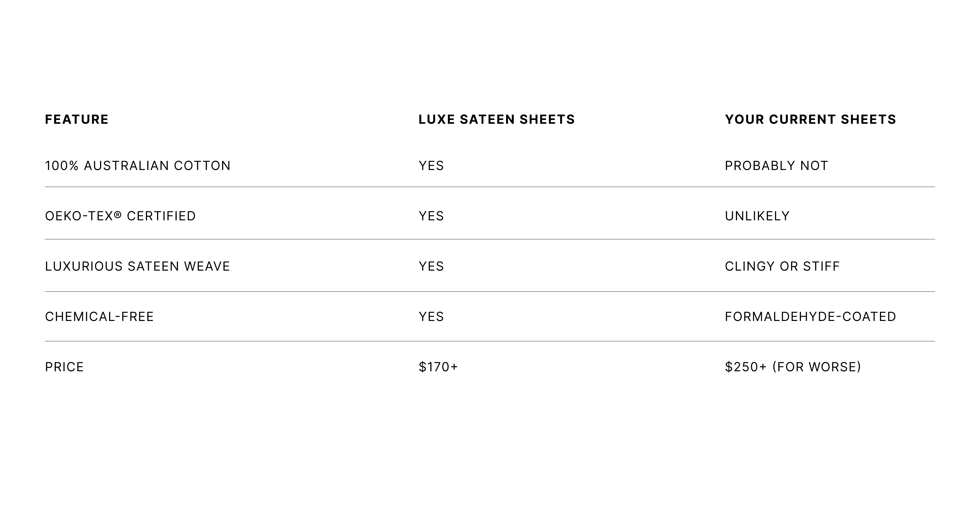Select the CHEMICAL-FREE row label
Image resolution: width=980 pixels, height=527 pixels.
[99, 316]
